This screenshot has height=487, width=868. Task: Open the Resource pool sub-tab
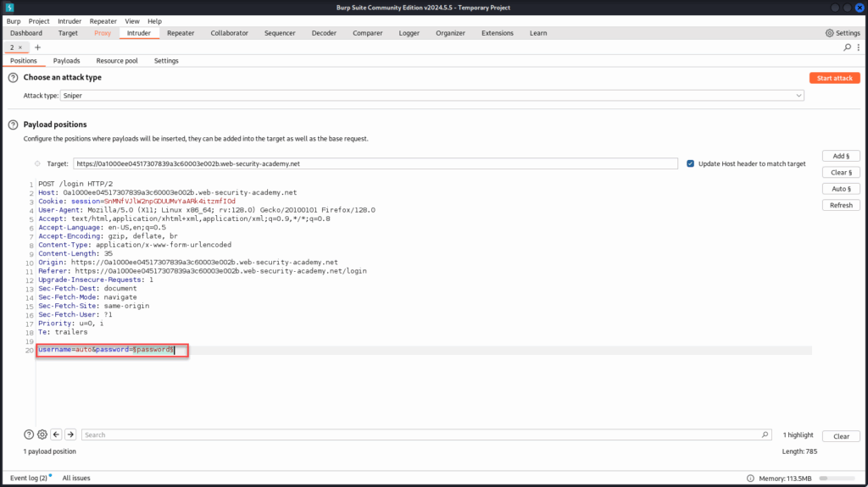point(117,61)
